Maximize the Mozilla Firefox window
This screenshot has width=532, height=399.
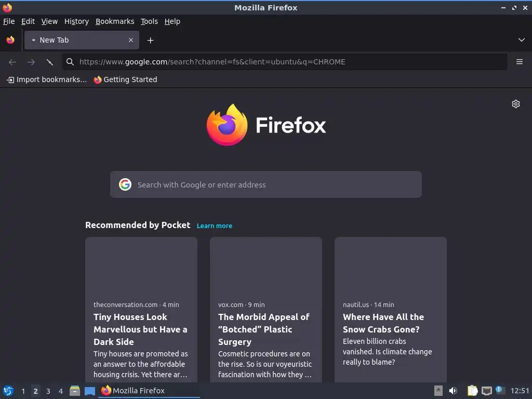(x=514, y=7)
